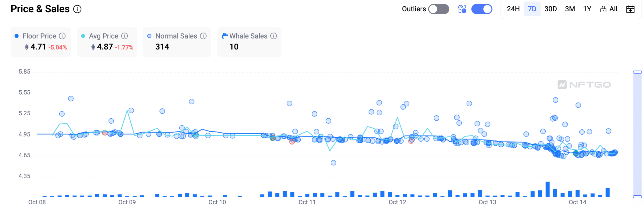644x206 pixels.
Task: Click the locked All time range
Action: click(x=609, y=9)
